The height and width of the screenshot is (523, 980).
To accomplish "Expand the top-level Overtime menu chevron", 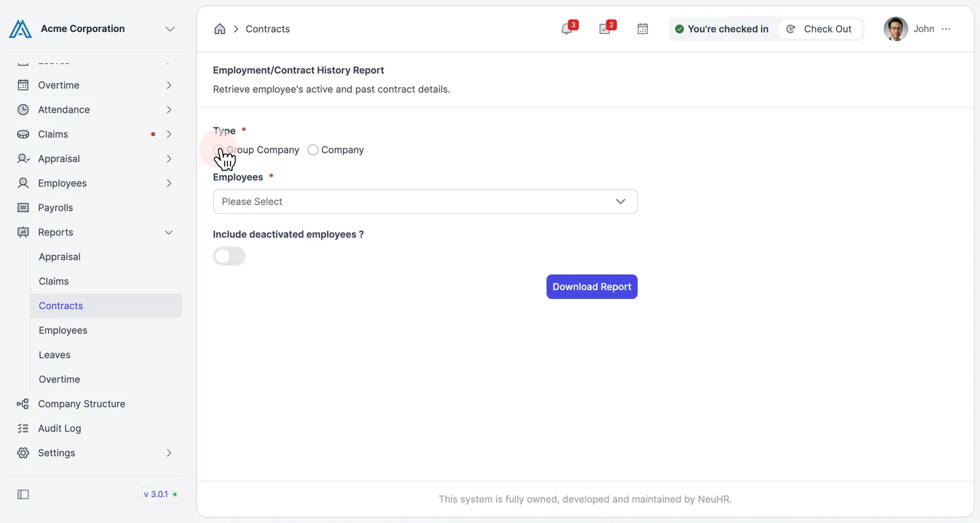I will point(169,85).
